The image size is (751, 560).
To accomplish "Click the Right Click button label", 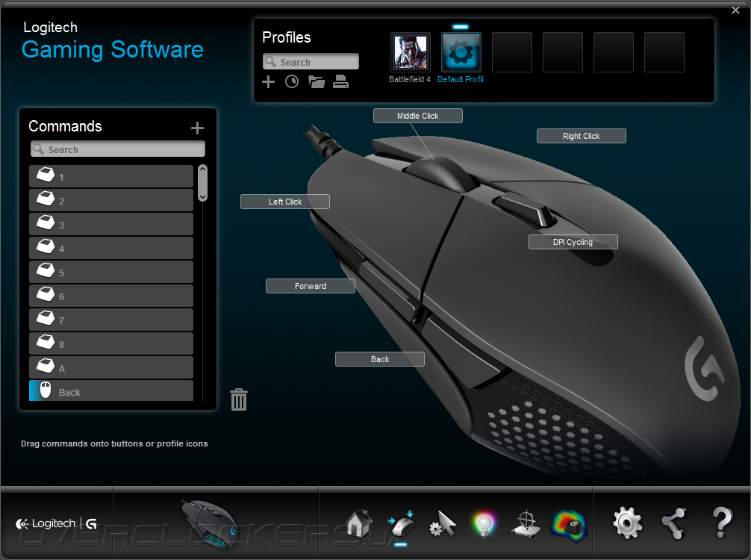I will pyautogui.click(x=581, y=136).
